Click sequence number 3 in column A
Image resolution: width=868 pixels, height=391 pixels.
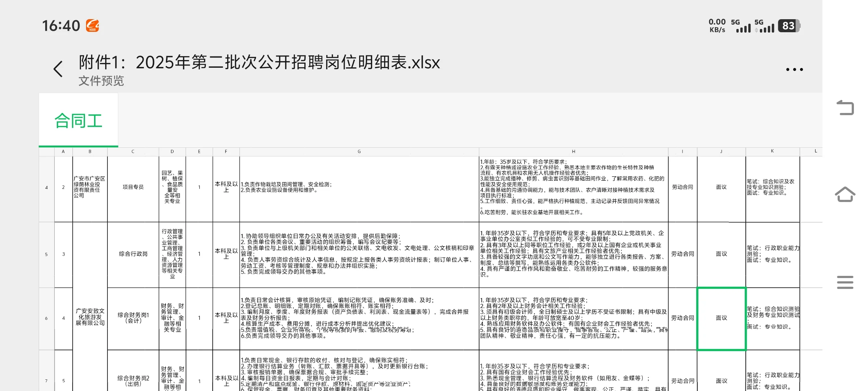(63, 254)
